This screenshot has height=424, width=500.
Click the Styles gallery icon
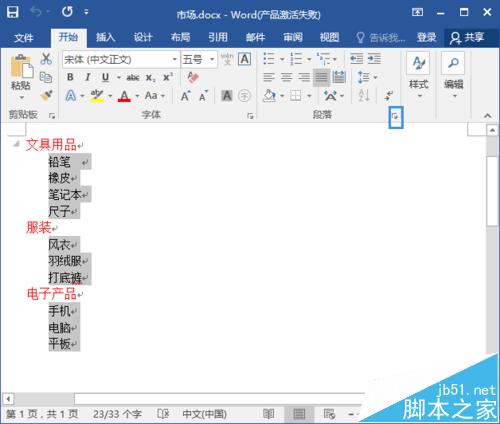coord(418,63)
